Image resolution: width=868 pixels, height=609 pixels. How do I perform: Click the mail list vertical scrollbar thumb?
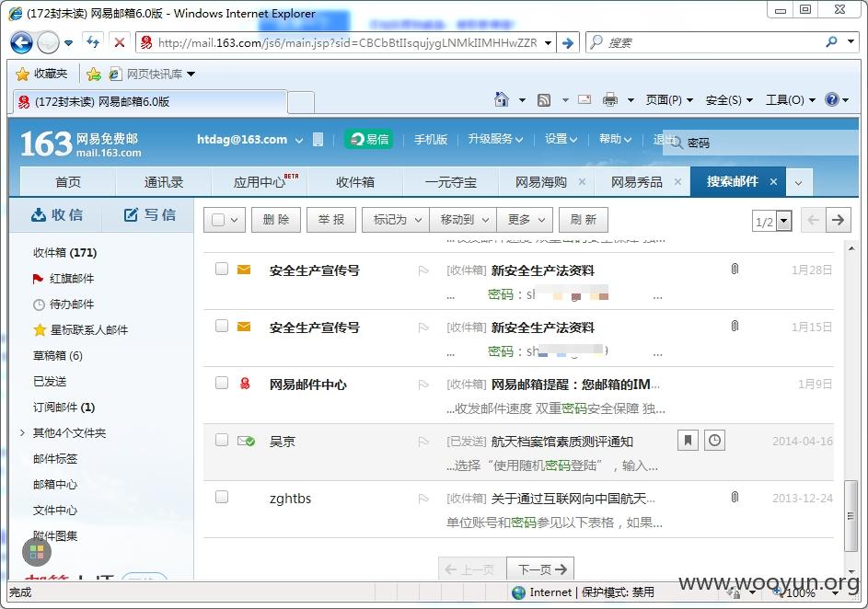(851, 516)
